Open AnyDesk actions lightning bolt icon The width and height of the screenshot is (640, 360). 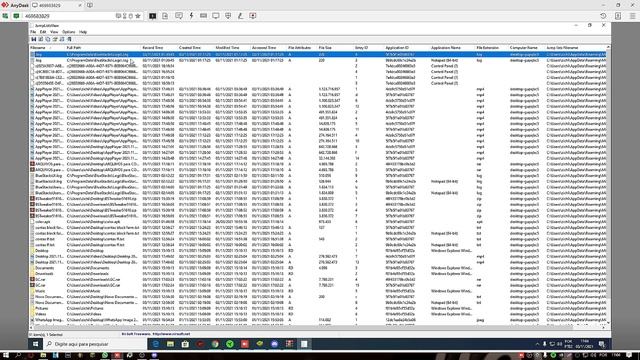click(x=191, y=16)
